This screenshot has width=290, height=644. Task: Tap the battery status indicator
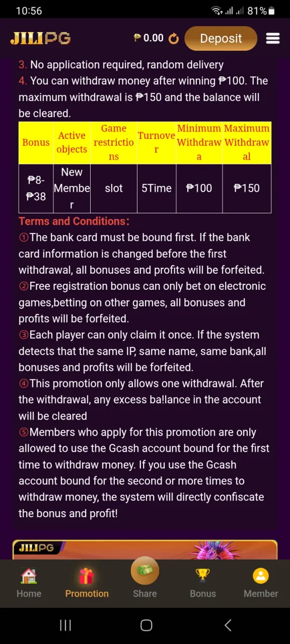coord(271,11)
